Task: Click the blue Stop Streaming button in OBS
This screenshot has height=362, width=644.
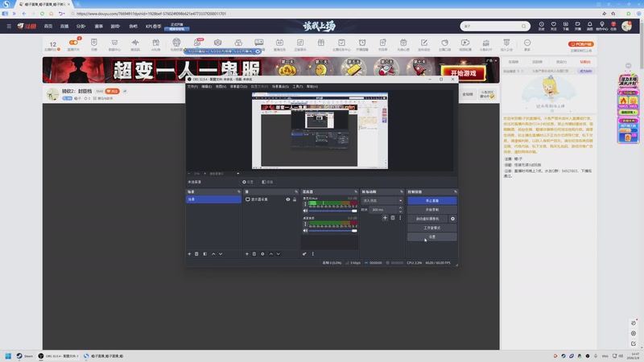Action: point(432,200)
